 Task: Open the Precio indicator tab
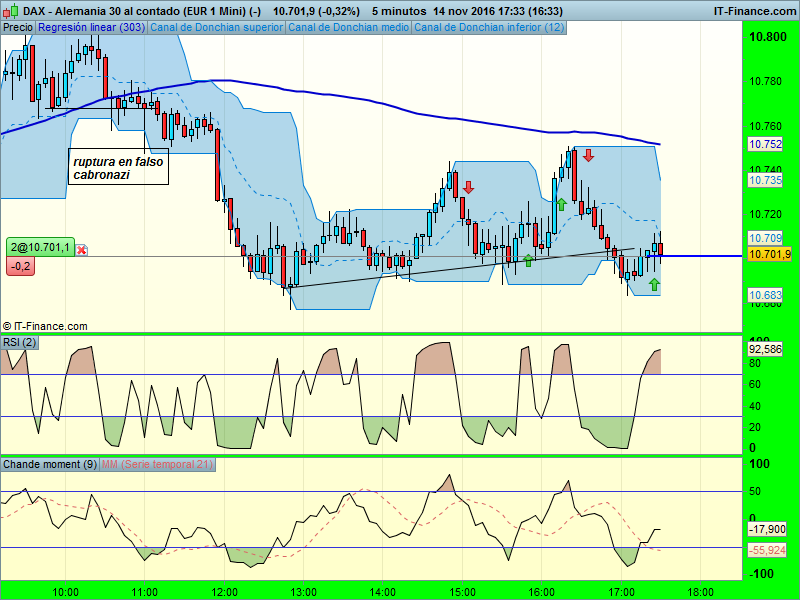[x=18, y=27]
